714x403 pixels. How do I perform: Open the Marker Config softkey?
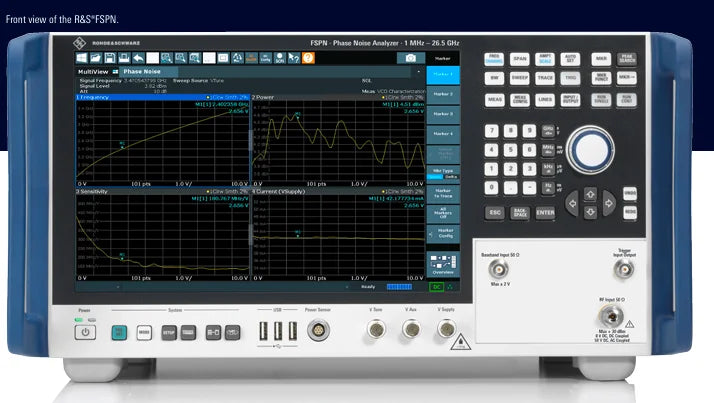click(443, 234)
